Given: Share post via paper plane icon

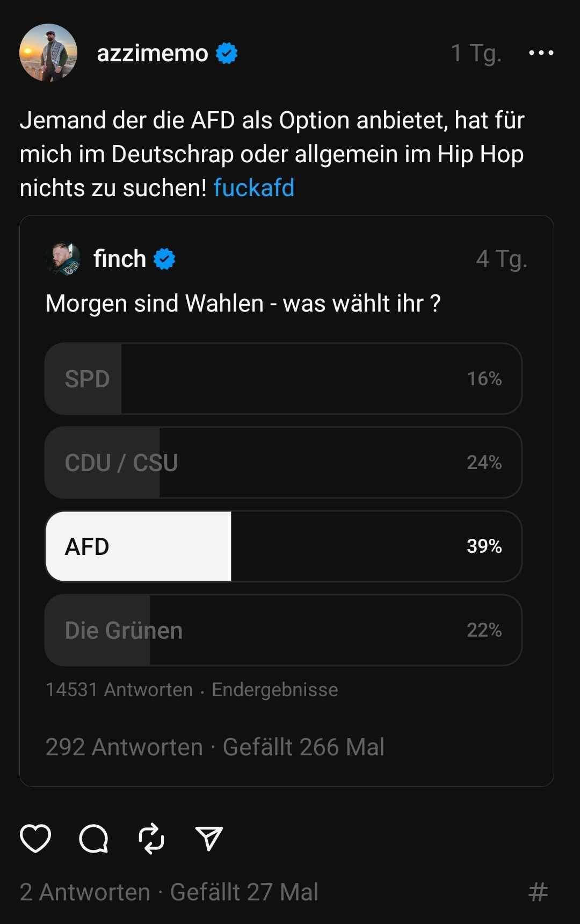Looking at the screenshot, I should coord(209,838).
